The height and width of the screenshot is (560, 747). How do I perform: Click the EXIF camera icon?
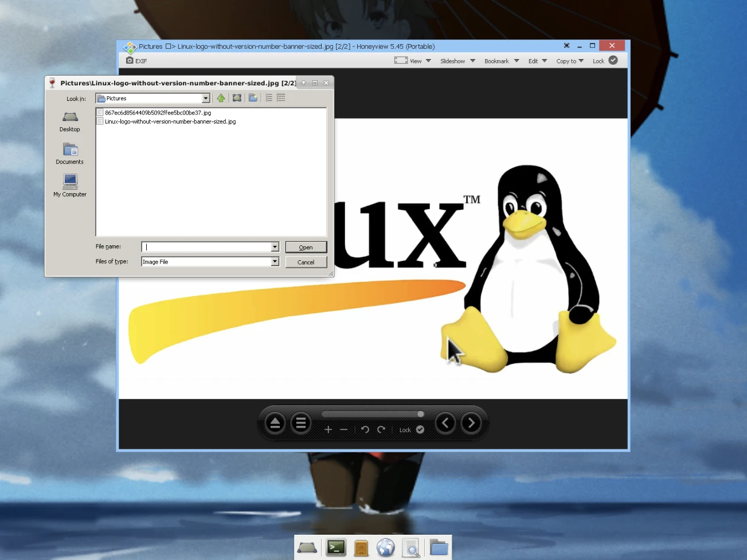130,61
